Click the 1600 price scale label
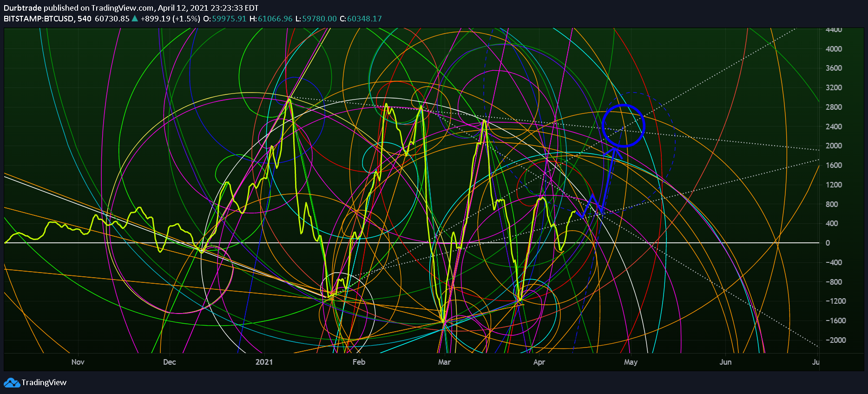868x394 pixels. pyautogui.click(x=834, y=165)
